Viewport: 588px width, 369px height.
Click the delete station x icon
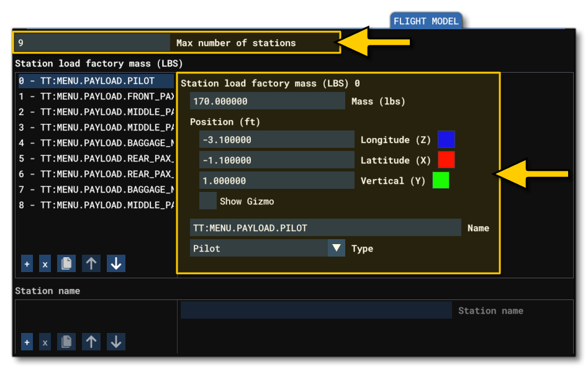tap(45, 263)
